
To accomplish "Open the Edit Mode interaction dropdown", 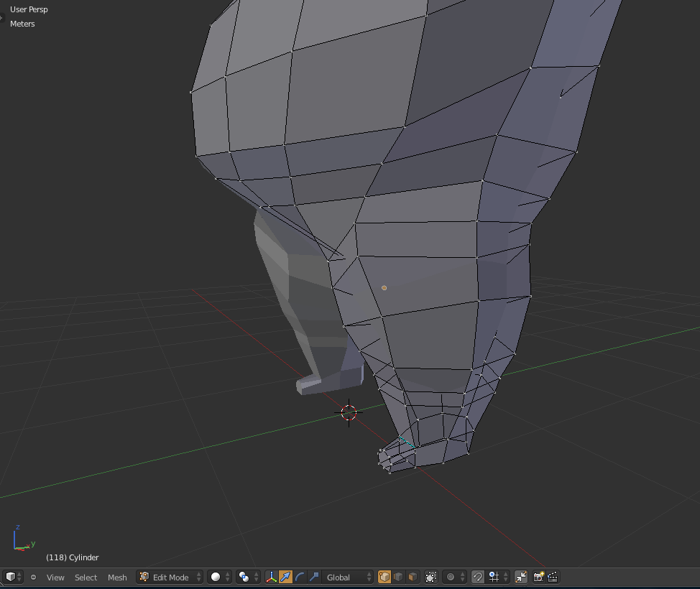I will (170, 577).
